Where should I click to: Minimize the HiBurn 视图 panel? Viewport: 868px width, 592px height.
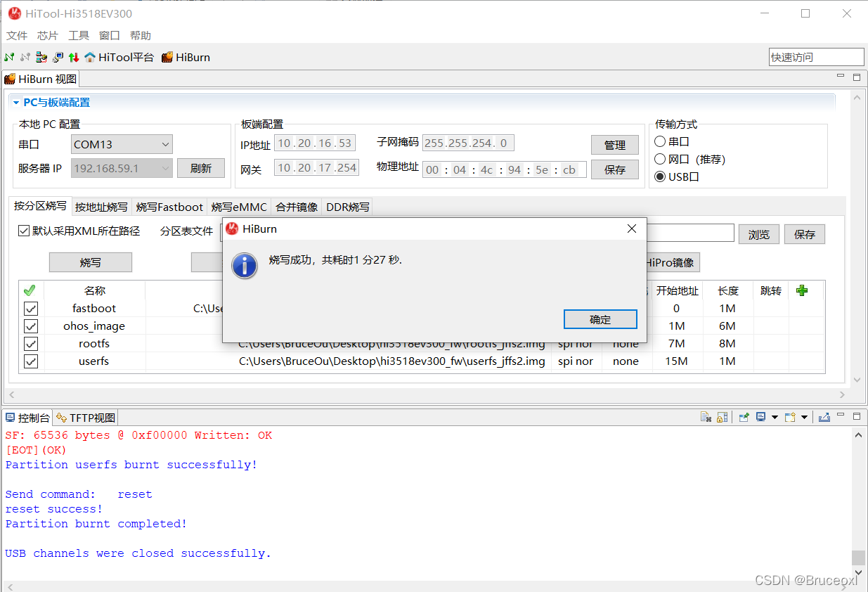coord(841,77)
